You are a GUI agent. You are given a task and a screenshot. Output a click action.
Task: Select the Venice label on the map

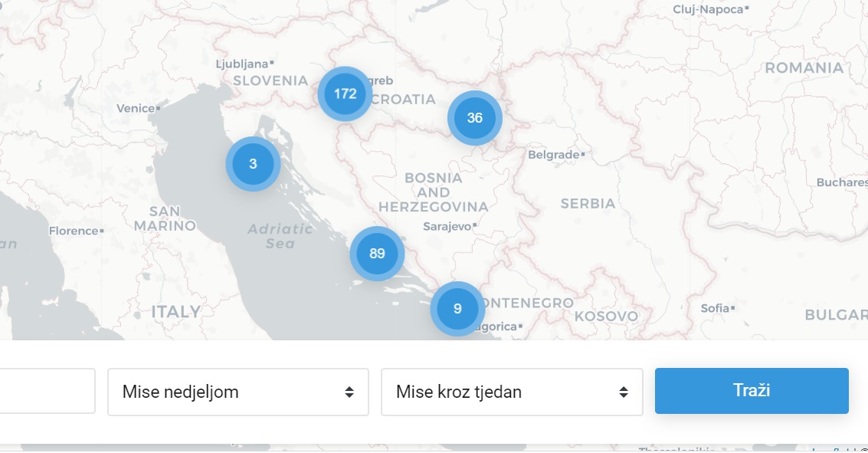tap(136, 108)
